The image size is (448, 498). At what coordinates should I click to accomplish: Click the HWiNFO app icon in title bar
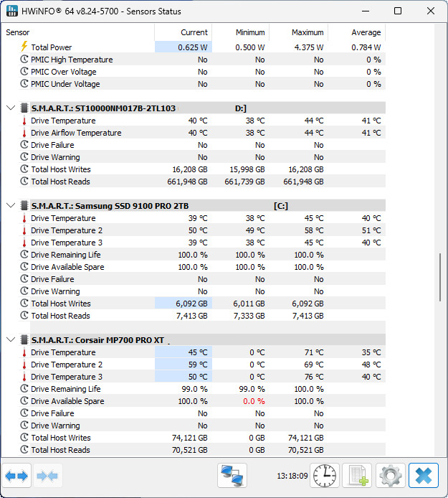(12, 11)
